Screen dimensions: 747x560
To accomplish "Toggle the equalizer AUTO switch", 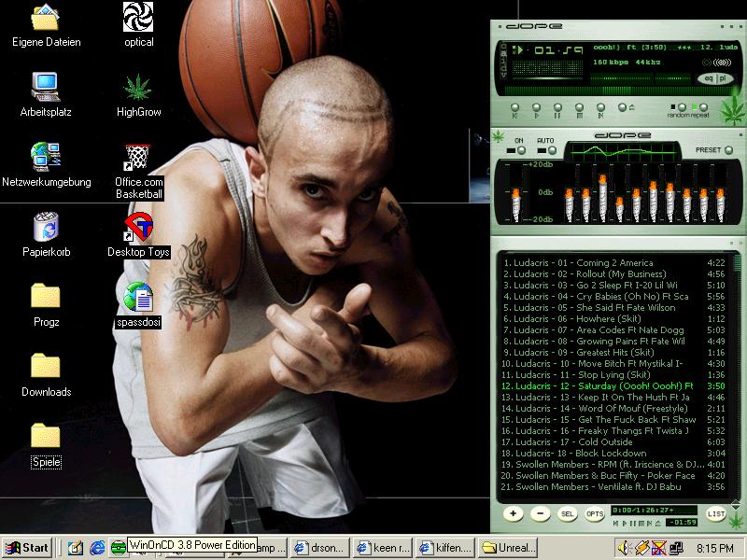I will click(552, 150).
